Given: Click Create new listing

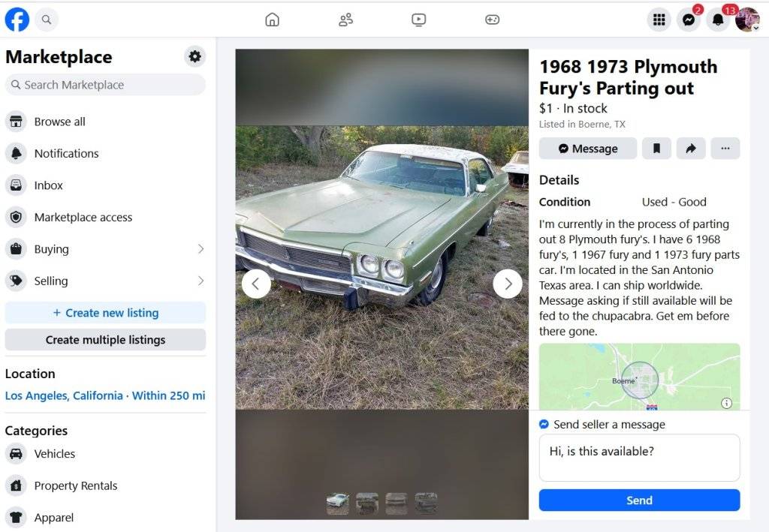Looking at the screenshot, I should click(105, 313).
